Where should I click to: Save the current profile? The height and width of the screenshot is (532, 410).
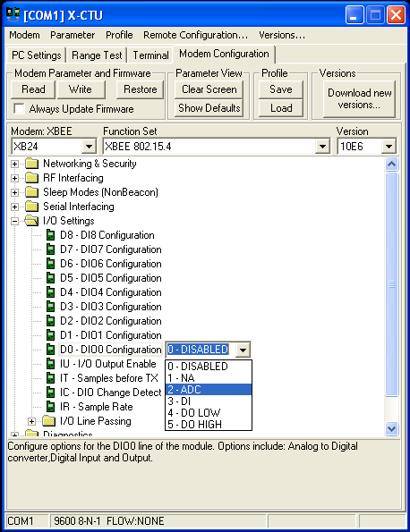click(281, 89)
